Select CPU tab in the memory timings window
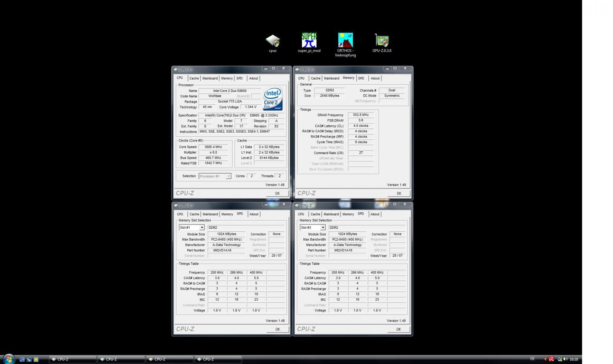The image size is (613, 364). click(302, 78)
